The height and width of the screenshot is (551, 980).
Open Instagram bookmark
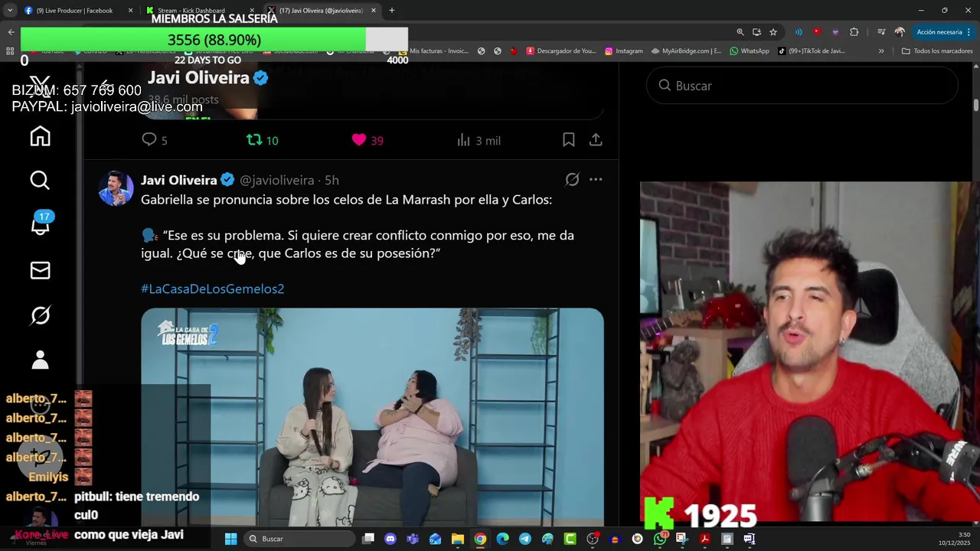coord(624,51)
